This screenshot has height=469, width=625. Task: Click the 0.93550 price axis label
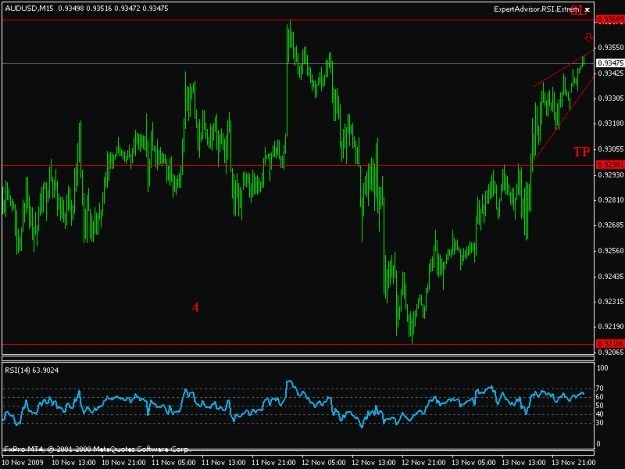click(611, 47)
